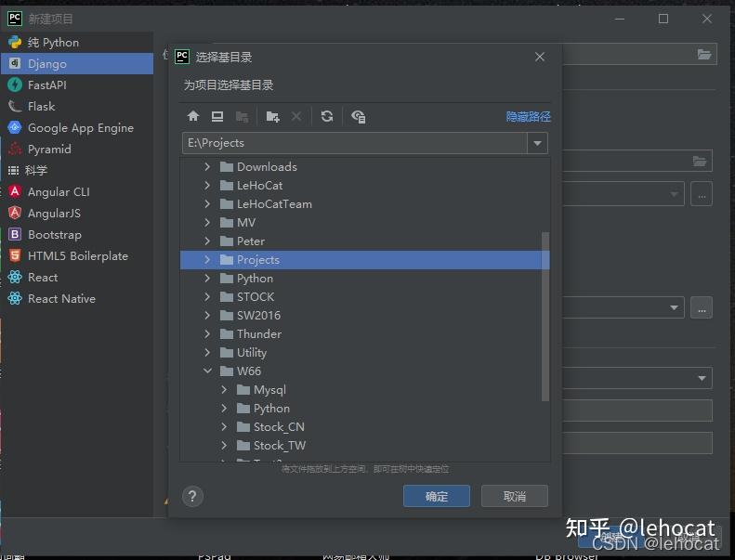Refresh the directory tree
Image resolution: width=735 pixels, height=560 pixels.
click(327, 116)
